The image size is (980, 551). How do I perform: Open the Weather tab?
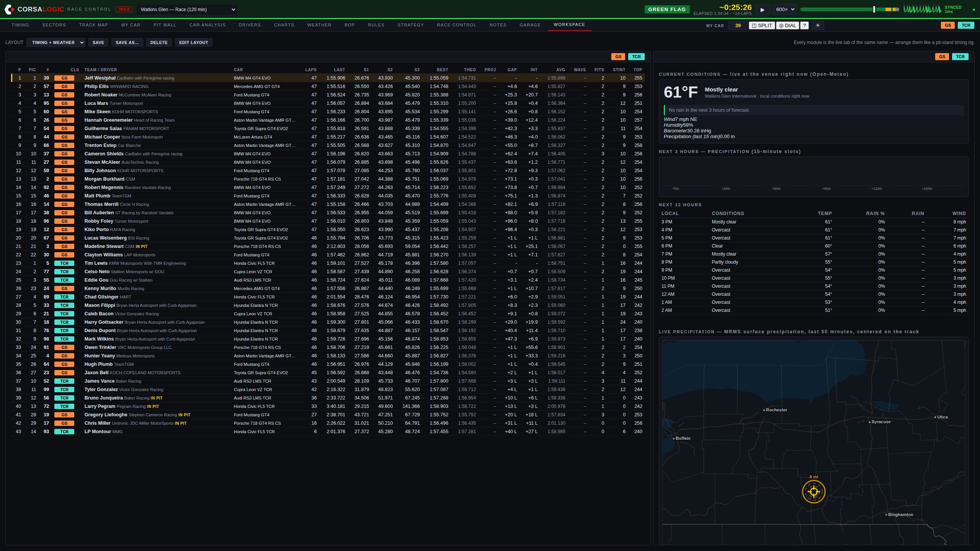[319, 25]
